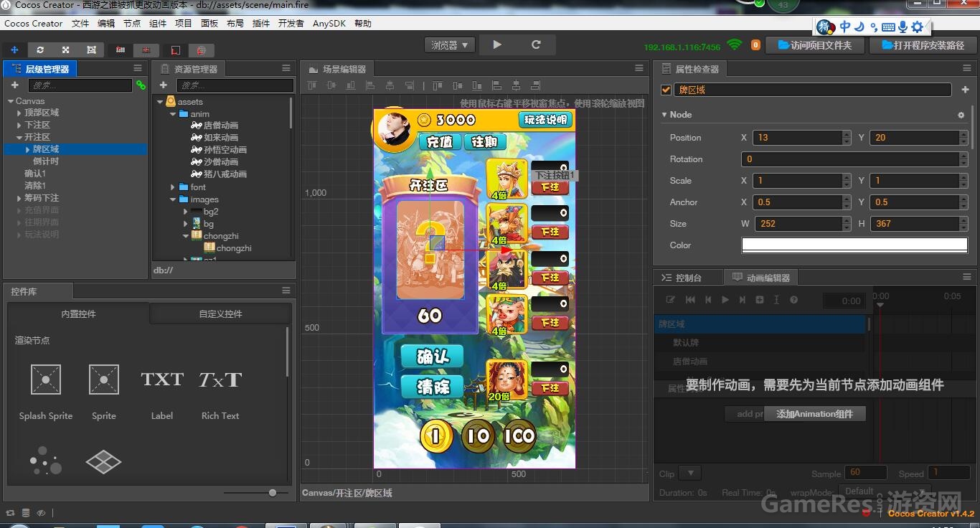Open the hierarchy panel hamburger menu

point(138,68)
